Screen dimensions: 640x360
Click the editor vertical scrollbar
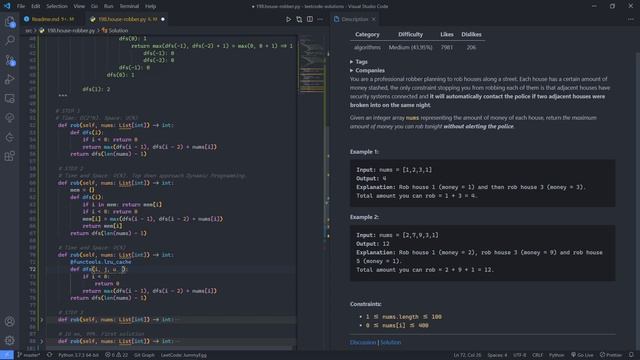coord(327,182)
